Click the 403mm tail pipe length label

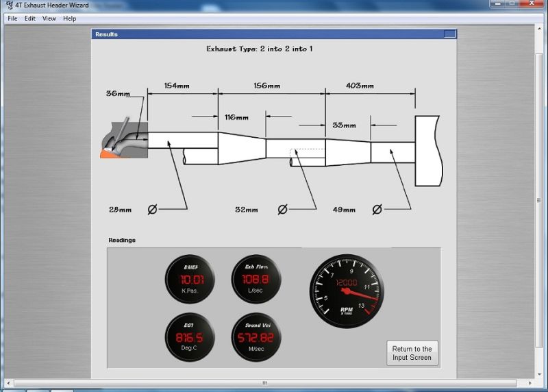[x=360, y=86]
